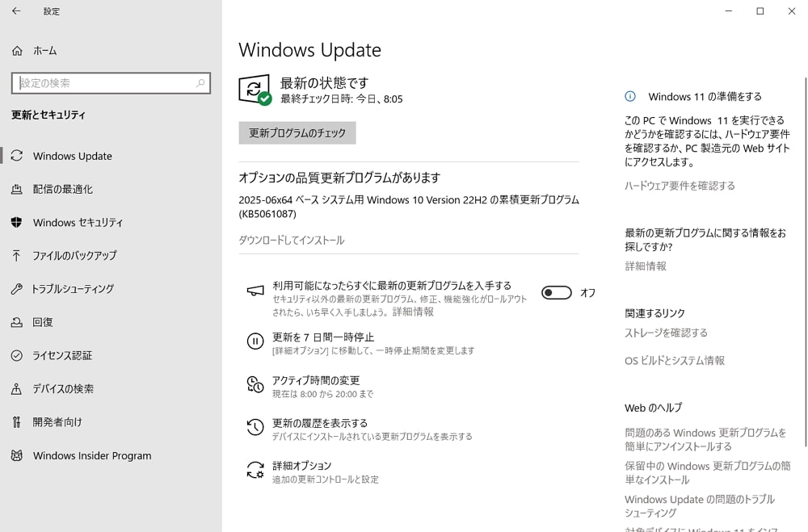Minimize the 設定 window
The height and width of the screenshot is (532, 808).
pos(729,10)
